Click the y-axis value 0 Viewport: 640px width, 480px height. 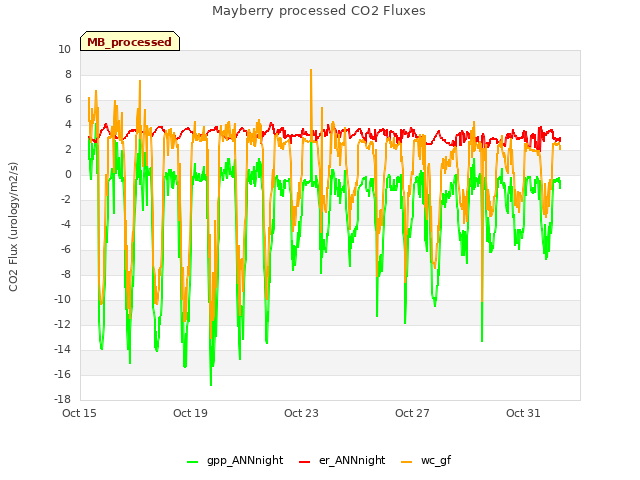click(x=68, y=175)
